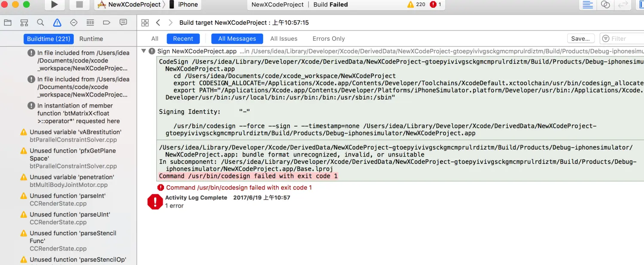Select Errors Only filter
This screenshot has width=644, height=265.
pyautogui.click(x=328, y=39)
